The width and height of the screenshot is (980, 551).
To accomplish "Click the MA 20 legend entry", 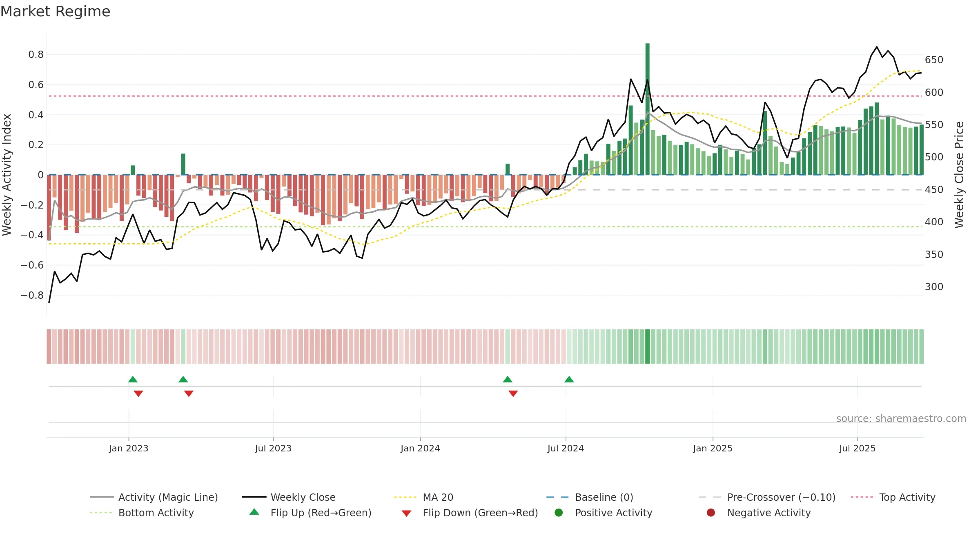I will point(423,497).
